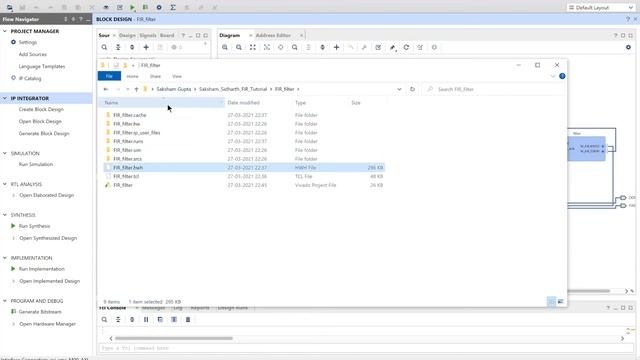Click Create Block Design
This screenshot has width=640, height=360.
pyautogui.click(x=41, y=109)
